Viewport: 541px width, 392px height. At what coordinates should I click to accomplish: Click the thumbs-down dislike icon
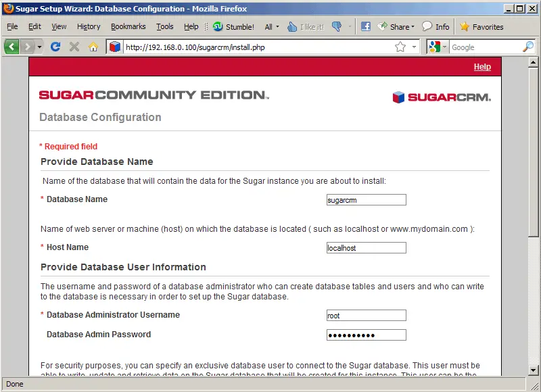337,26
